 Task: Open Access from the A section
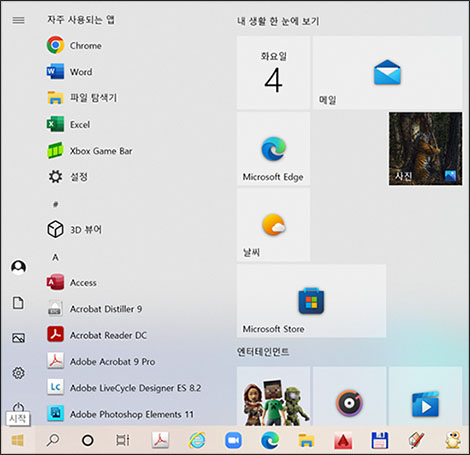(72, 283)
